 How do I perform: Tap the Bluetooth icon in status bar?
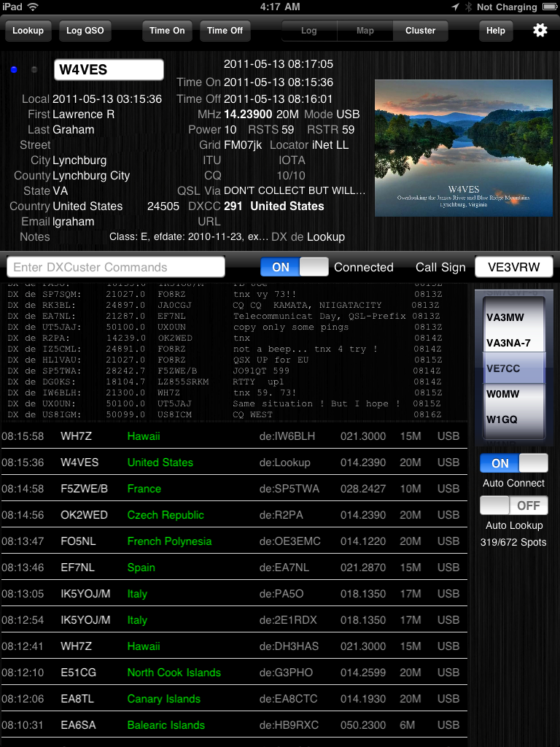pos(467,7)
